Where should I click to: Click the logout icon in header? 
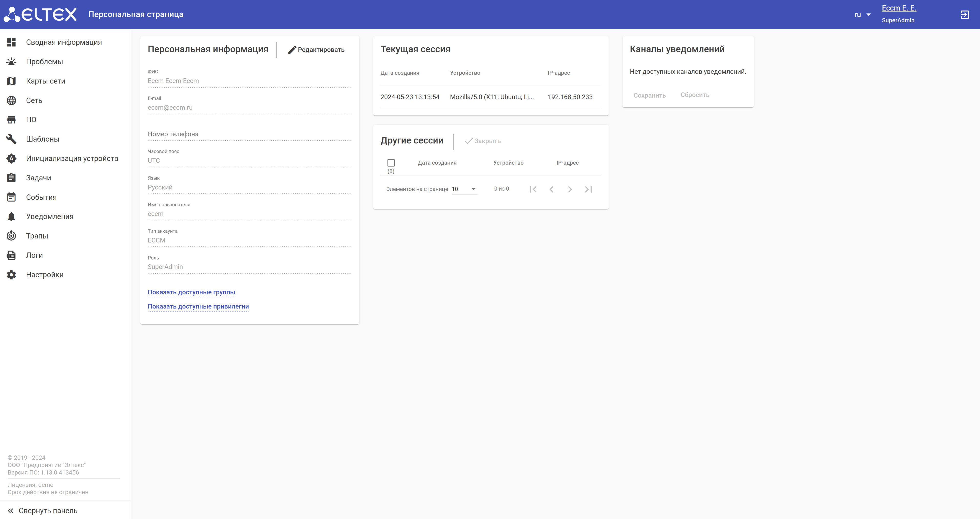964,14
